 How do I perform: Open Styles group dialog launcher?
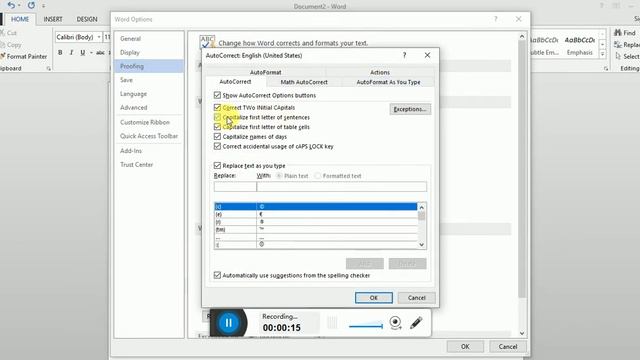606,69
